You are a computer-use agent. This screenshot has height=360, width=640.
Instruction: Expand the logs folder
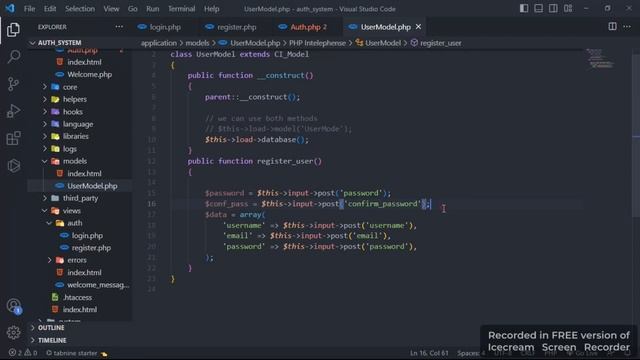69,149
